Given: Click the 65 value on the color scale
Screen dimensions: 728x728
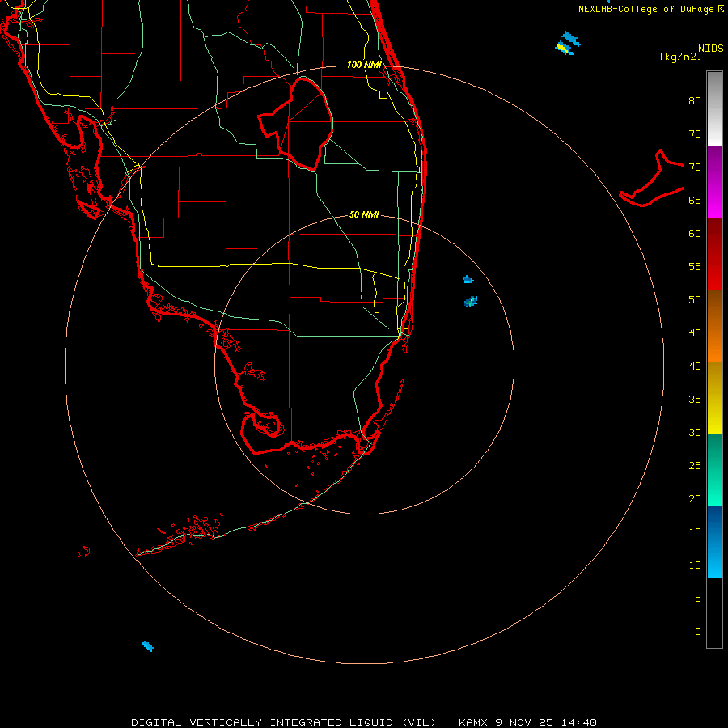Looking at the screenshot, I should coord(695,200).
